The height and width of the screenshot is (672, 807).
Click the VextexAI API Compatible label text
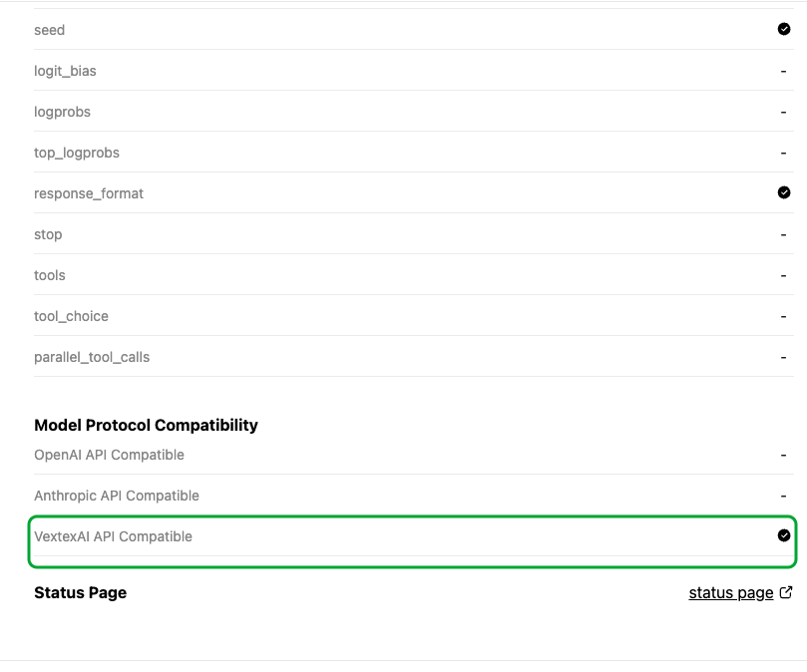113,536
